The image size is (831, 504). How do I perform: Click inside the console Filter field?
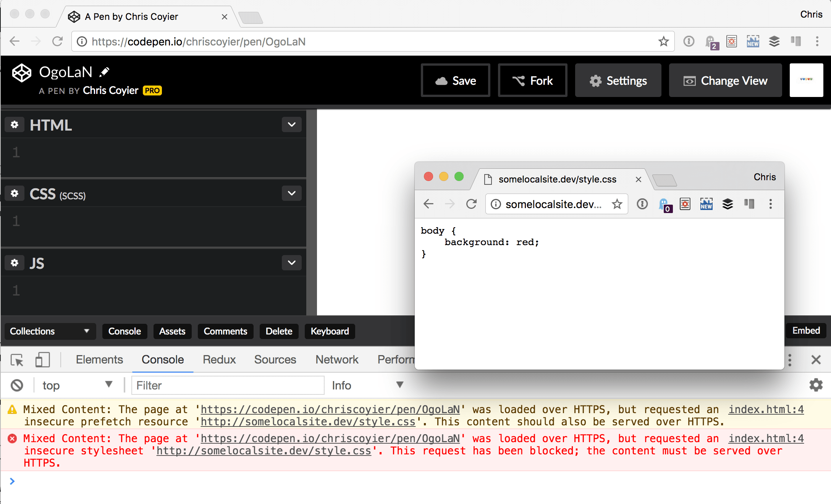tap(228, 385)
